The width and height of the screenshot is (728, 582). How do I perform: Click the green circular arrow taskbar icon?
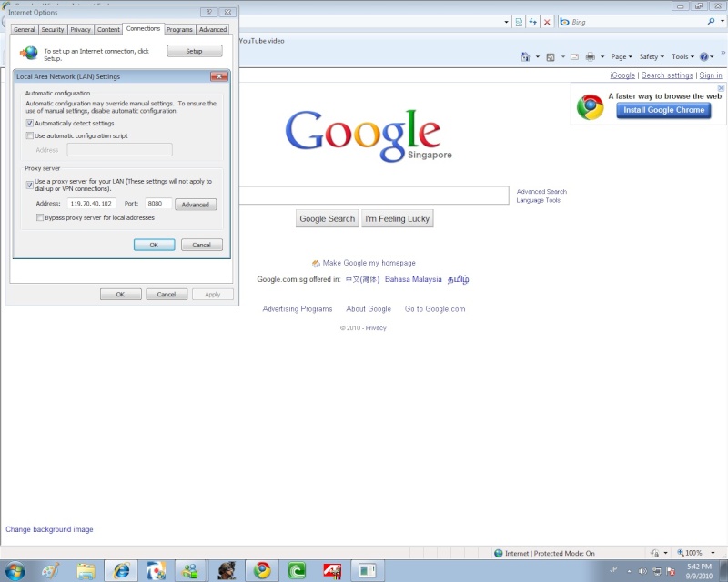point(297,570)
